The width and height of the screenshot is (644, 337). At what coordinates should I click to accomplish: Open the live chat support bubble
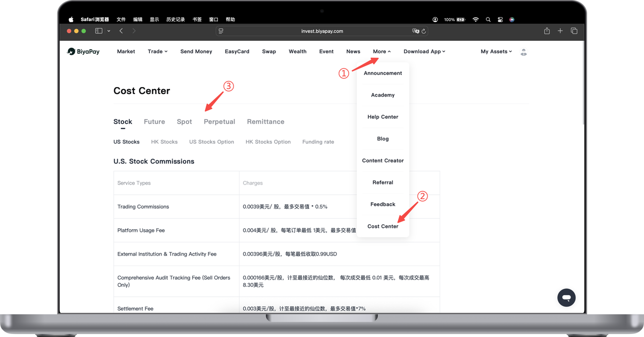coord(566,297)
